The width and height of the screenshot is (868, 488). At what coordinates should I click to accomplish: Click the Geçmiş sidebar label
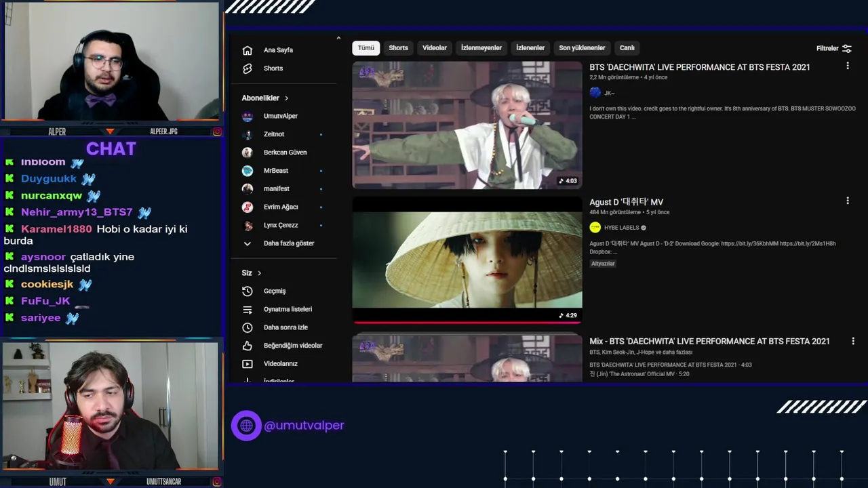(275, 291)
